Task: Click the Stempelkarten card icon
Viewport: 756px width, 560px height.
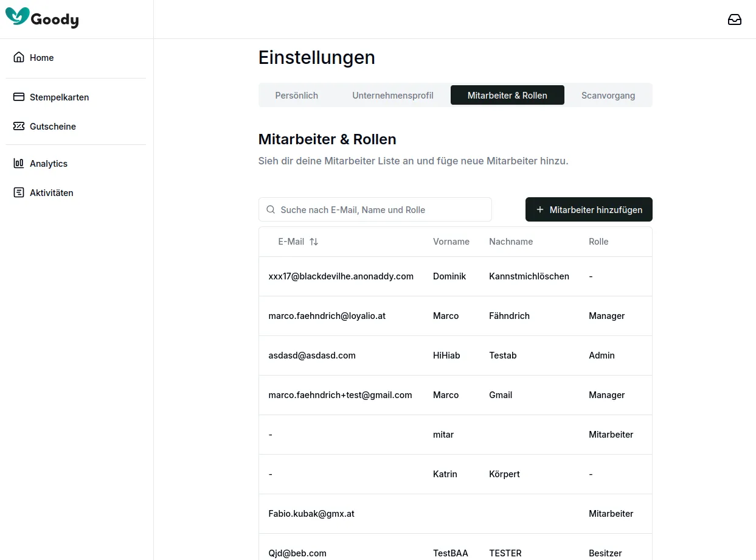Action: coord(19,97)
